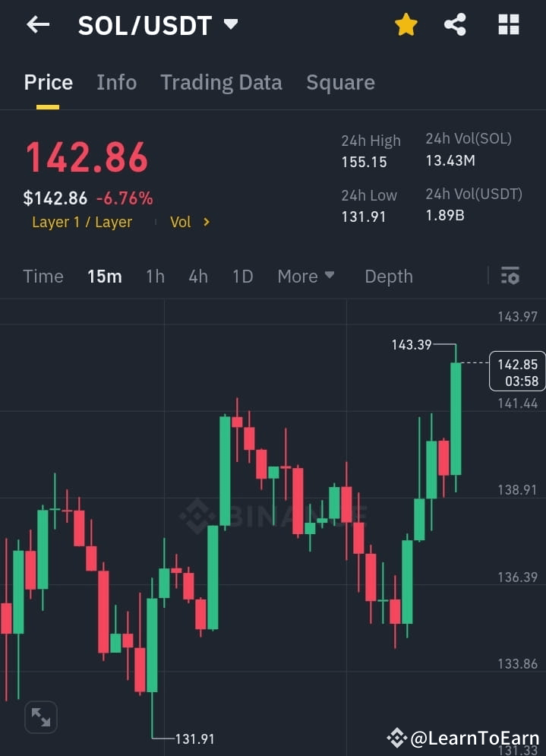Open the SOL/USDT pair selector dropdown
The width and height of the screenshot is (546, 756).
(x=230, y=24)
